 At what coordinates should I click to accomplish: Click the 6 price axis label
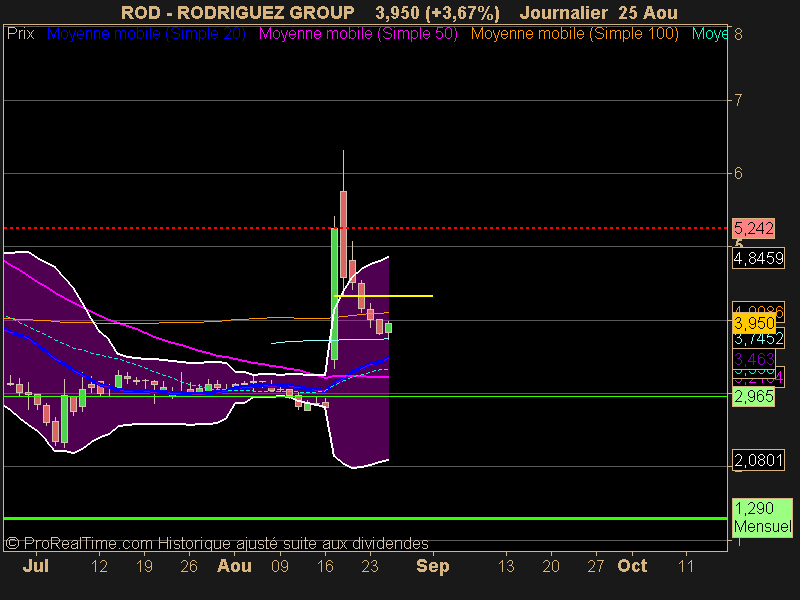pos(738,173)
